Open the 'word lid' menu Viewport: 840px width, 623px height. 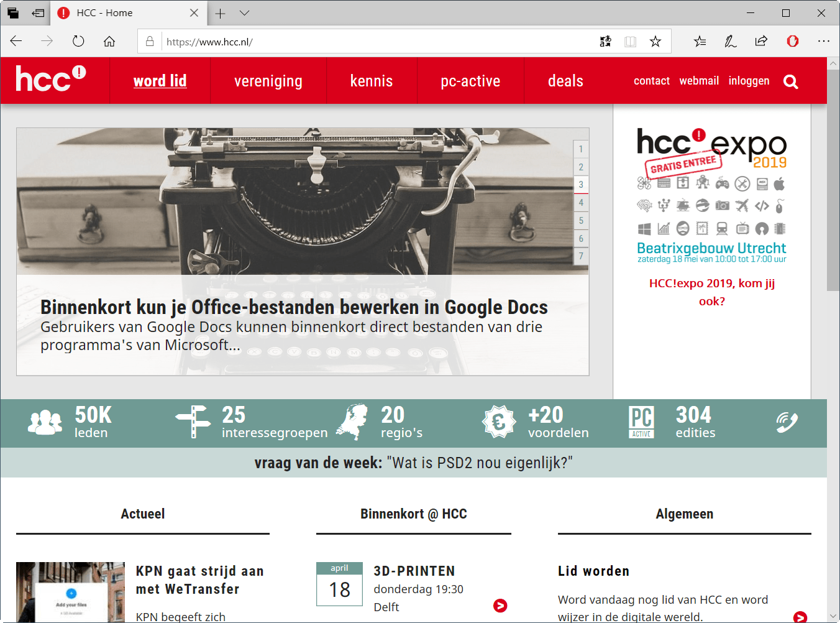pos(160,81)
